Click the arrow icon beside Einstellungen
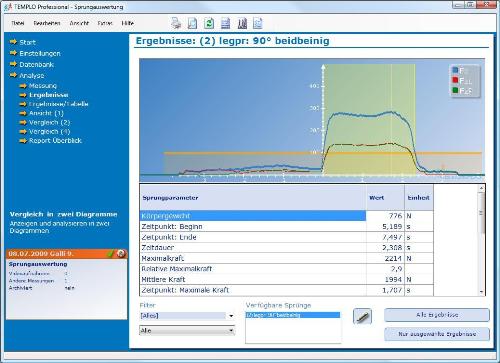Image resolution: width=500 pixels, height=363 pixels. [13, 53]
